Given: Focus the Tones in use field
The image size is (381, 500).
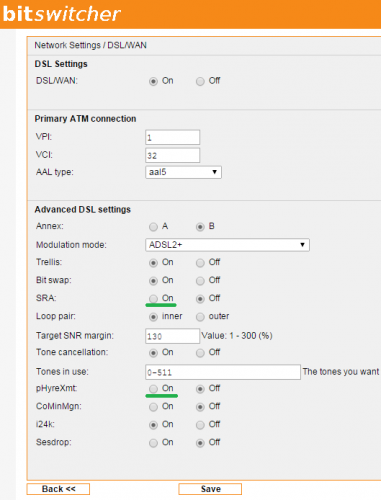Looking at the screenshot, I should 223,372.
